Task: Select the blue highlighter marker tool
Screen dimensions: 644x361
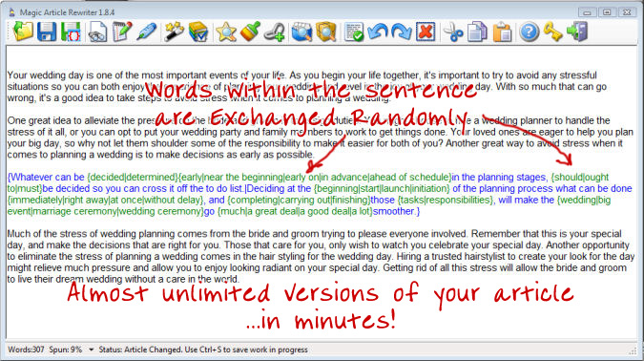Action: pyautogui.click(x=146, y=32)
